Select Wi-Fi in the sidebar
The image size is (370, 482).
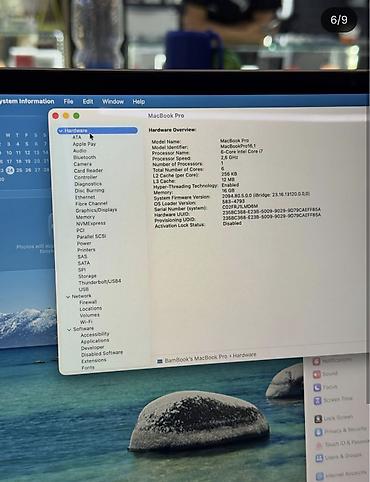point(86,322)
